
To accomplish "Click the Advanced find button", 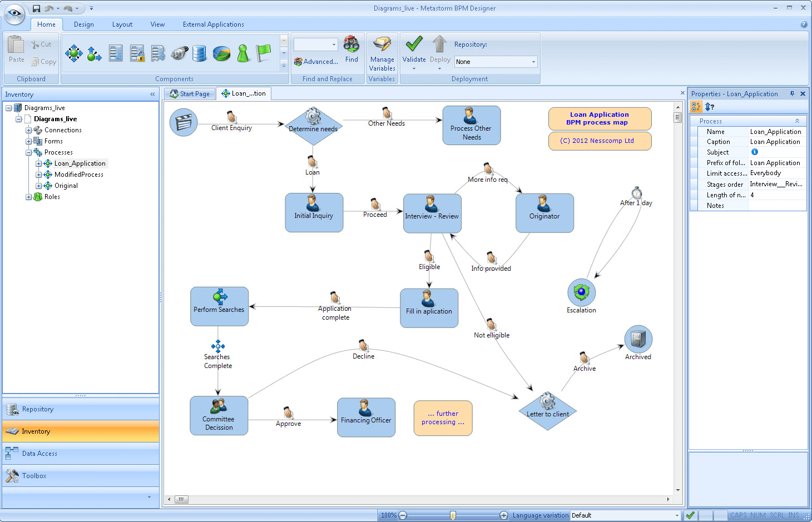I will [x=316, y=61].
